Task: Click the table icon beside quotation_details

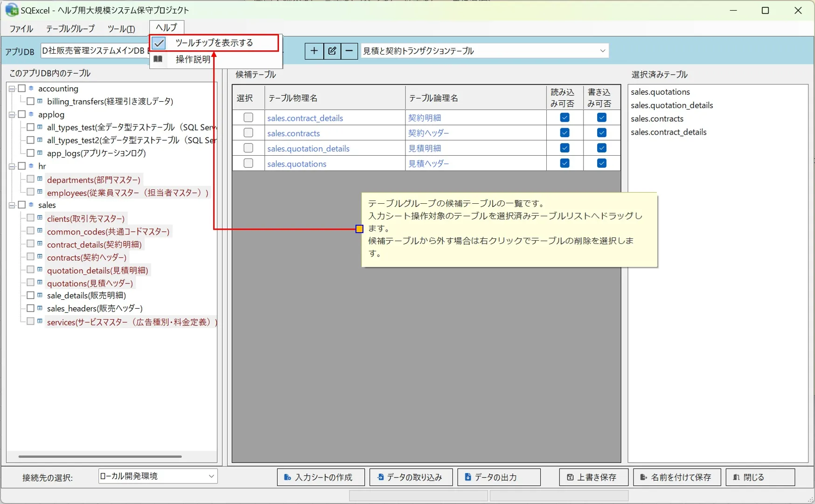Action: tap(40, 269)
